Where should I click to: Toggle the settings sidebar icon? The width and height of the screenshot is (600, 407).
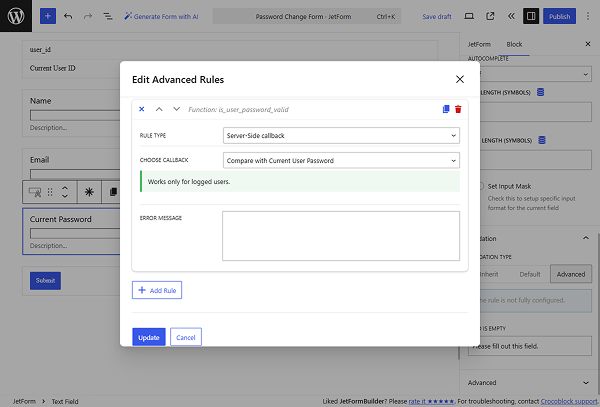pyautogui.click(x=531, y=16)
